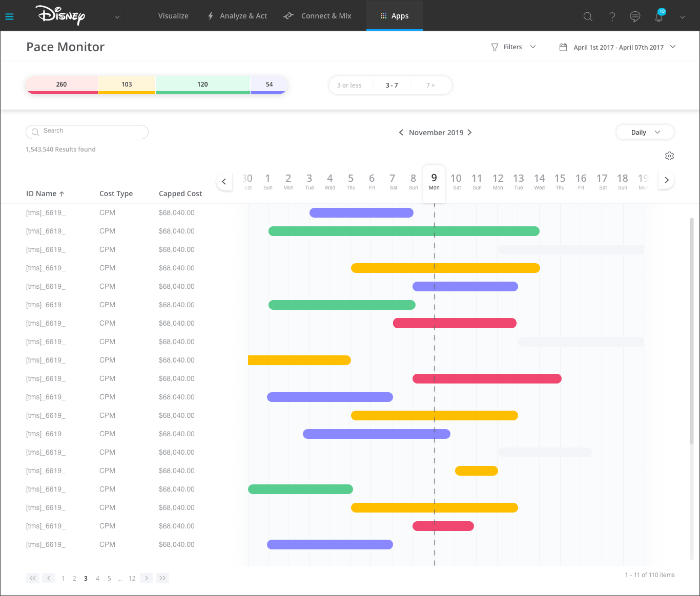This screenshot has width=700, height=596.
Task: Click the red 260 status segment
Action: (61, 84)
